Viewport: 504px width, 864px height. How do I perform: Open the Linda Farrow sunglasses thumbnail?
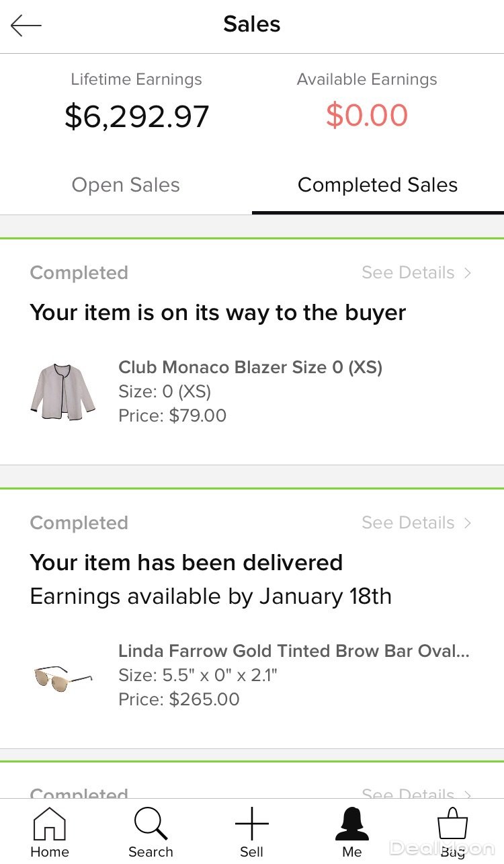click(x=62, y=675)
